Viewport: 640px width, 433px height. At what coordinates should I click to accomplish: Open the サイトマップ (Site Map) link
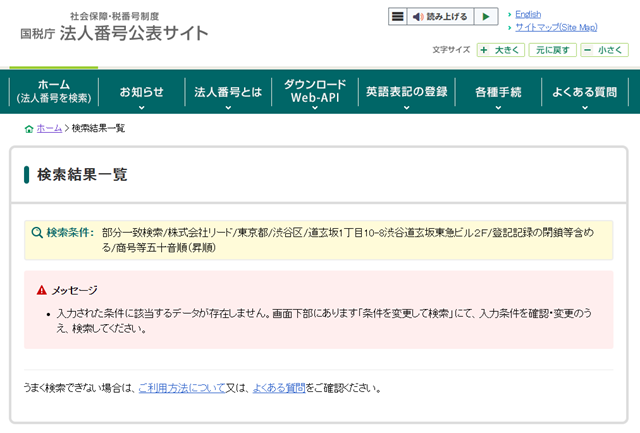coord(555,27)
